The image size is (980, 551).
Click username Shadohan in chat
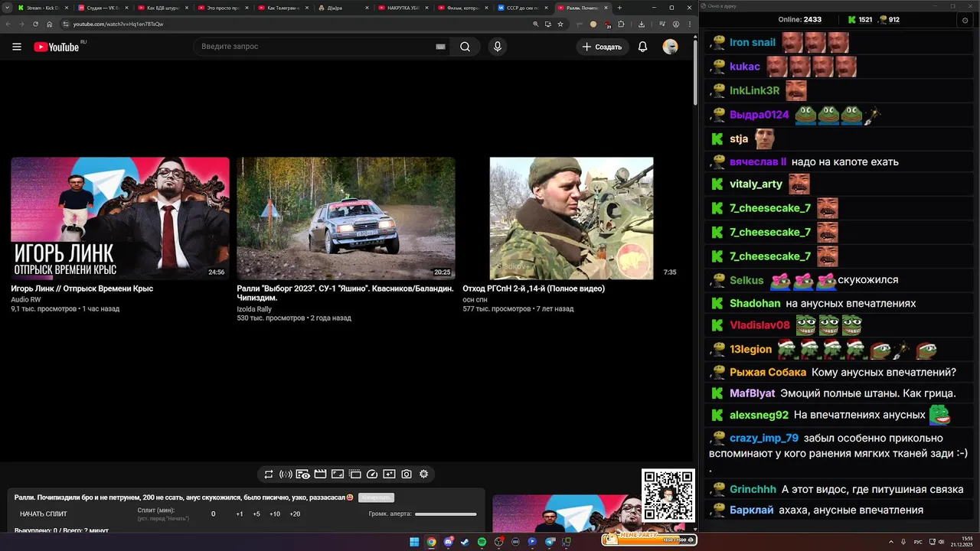click(755, 304)
